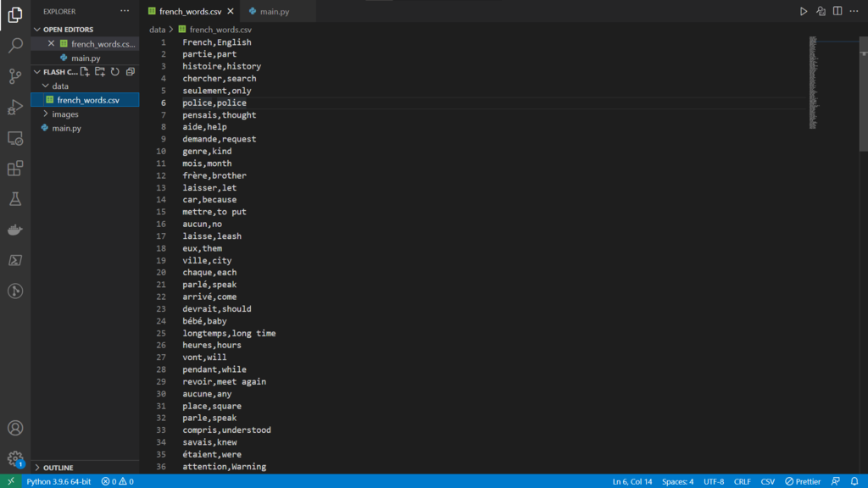
Task: Click the Prettier formatter status bar item
Action: pos(803,480)
